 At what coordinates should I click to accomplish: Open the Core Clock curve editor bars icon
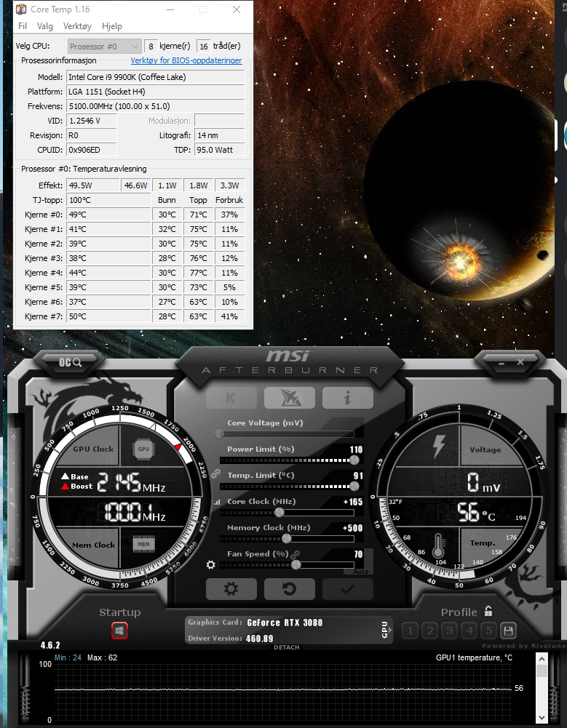[217, 502]
